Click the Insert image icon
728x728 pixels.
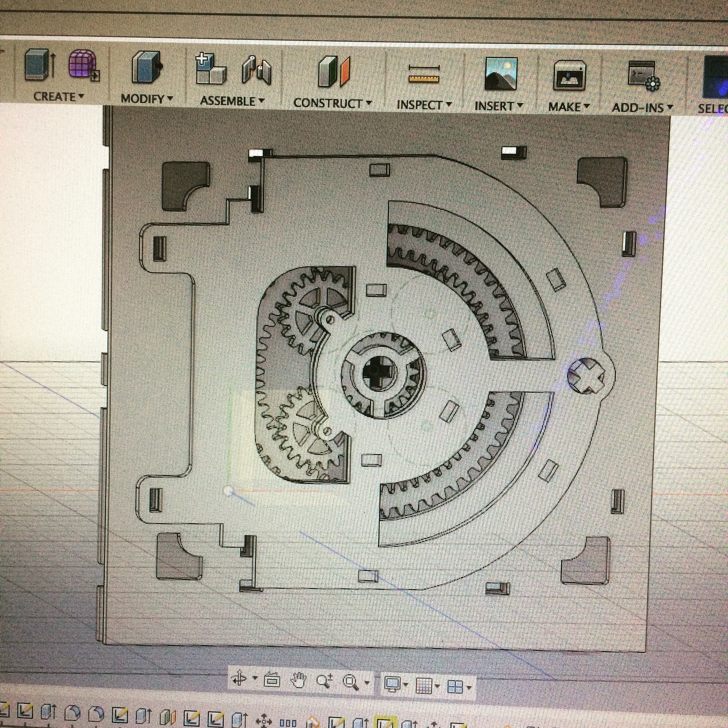pyautogui.click(x=501, y=74)
